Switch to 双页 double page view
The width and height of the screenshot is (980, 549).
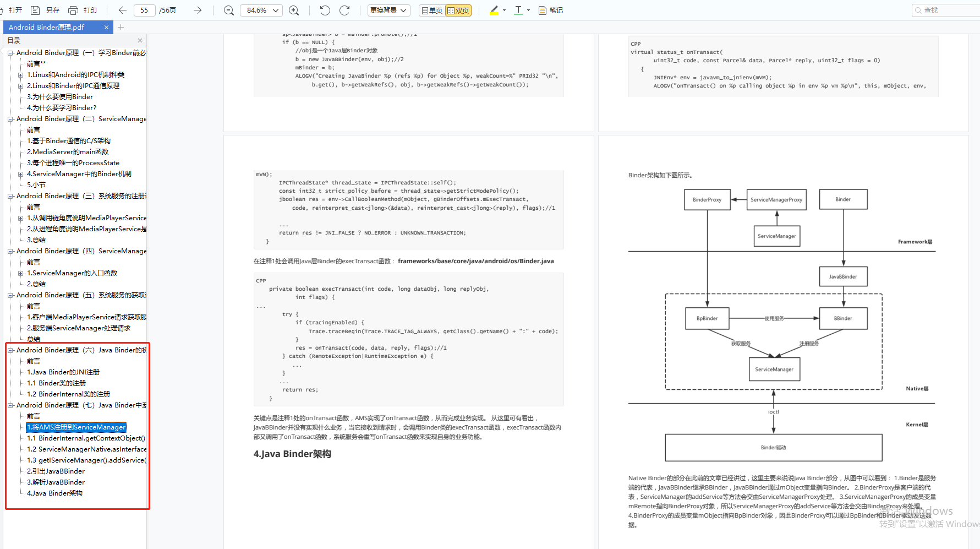coord(458,10)
